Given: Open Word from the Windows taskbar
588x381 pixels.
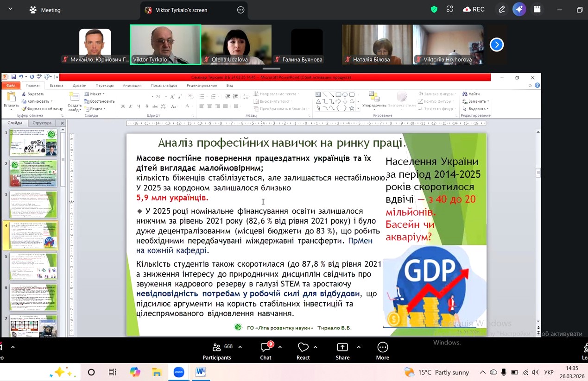Looking at the screenshot, I should click(200, 372).
